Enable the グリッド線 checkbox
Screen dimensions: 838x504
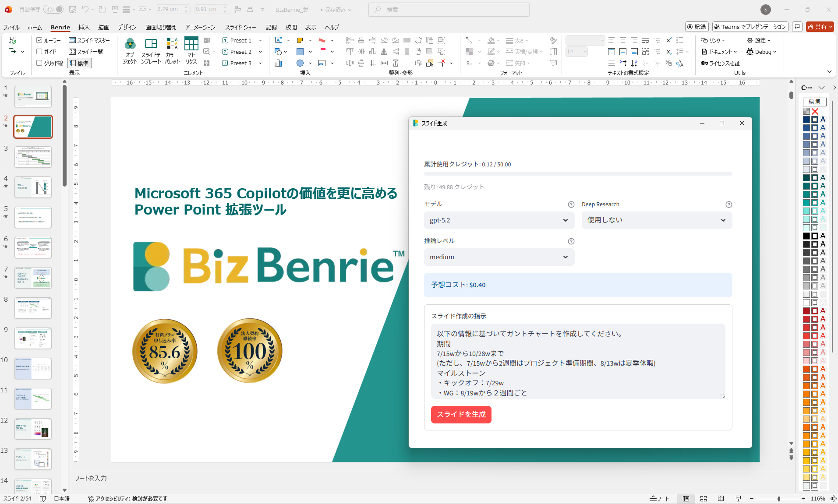39,63
